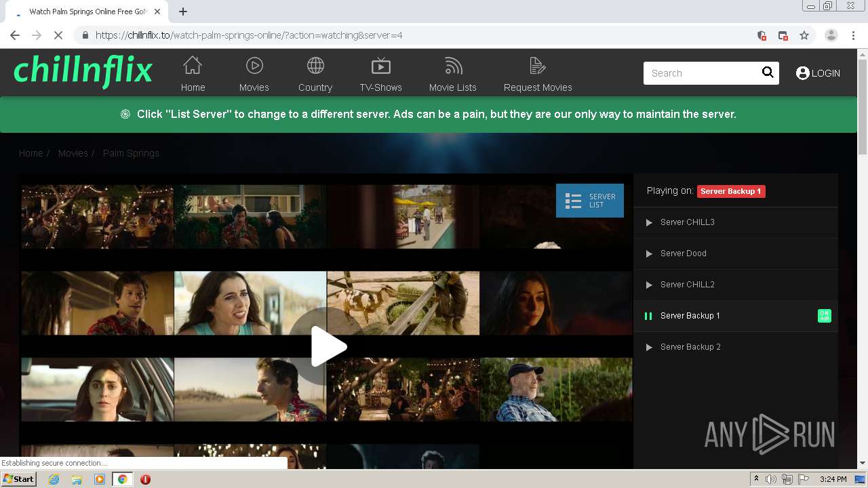868x488 pixels.
Task: Open Windows Start menu
Action: (x=18, y=479)
